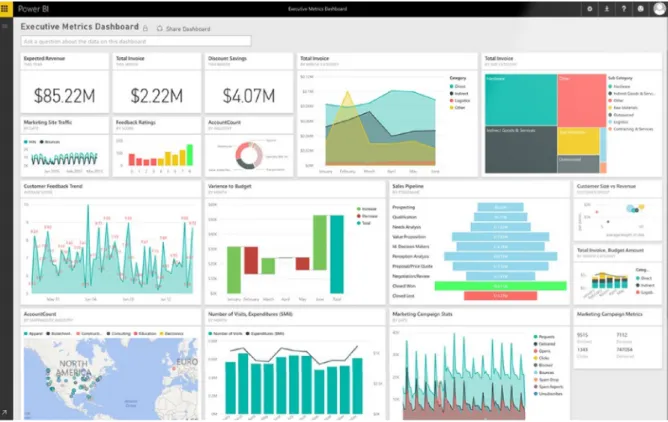This screenshot has width=668, height=422.
Task: Open the Settings gear in top bar
Action: (590, 9)
